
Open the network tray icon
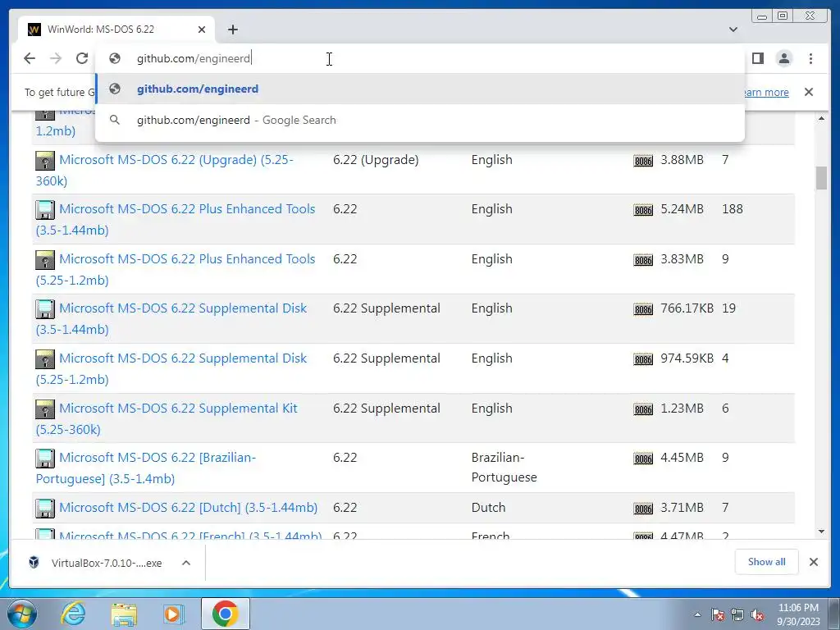(737, 615)
